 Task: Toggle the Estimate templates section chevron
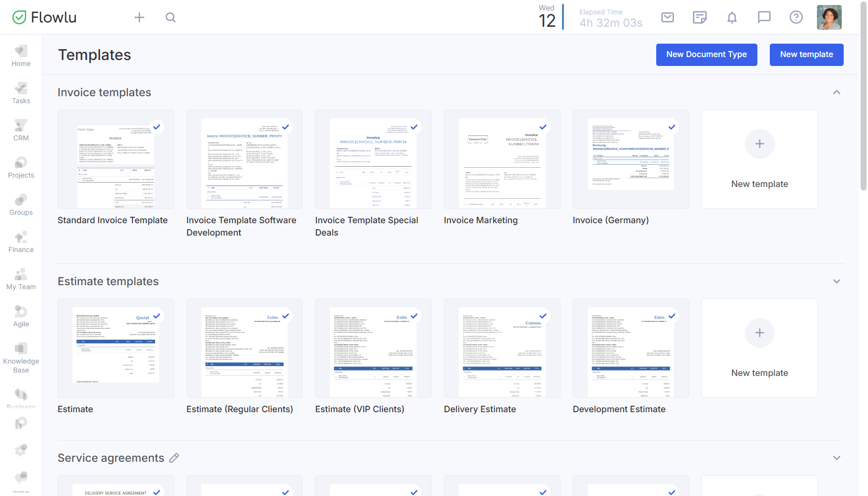coord(837,281)
